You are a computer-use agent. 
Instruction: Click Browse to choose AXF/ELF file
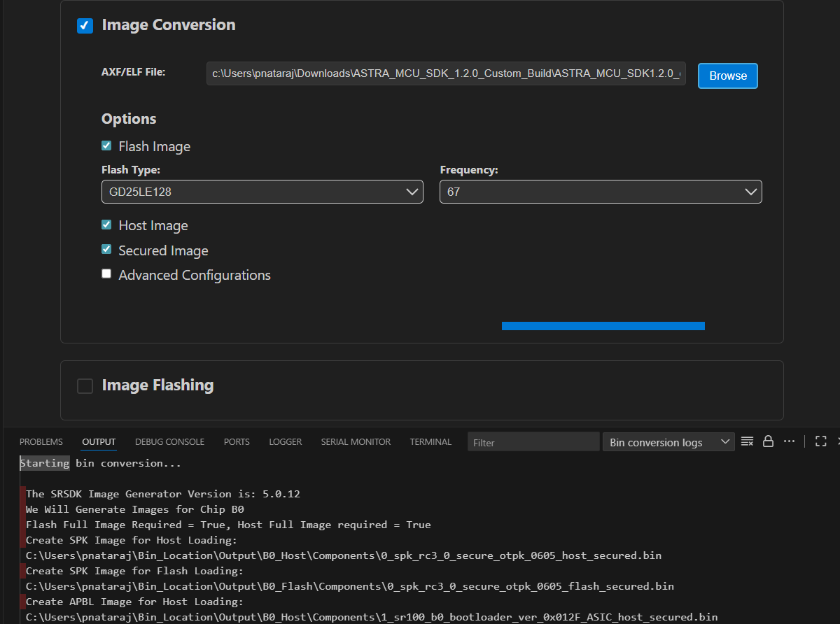(x=727, y=76)
